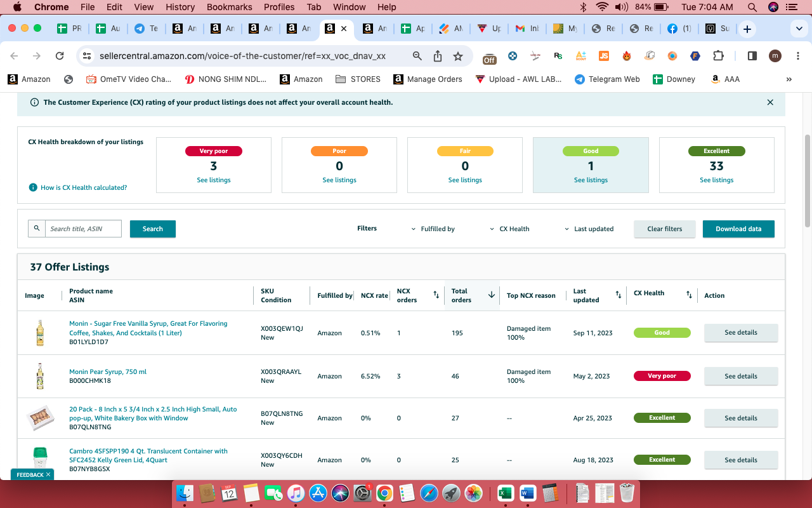The width and height of the screenshot is (812, 508).
Task: Sort by NCX orders column
Action: tap(436, 295)
